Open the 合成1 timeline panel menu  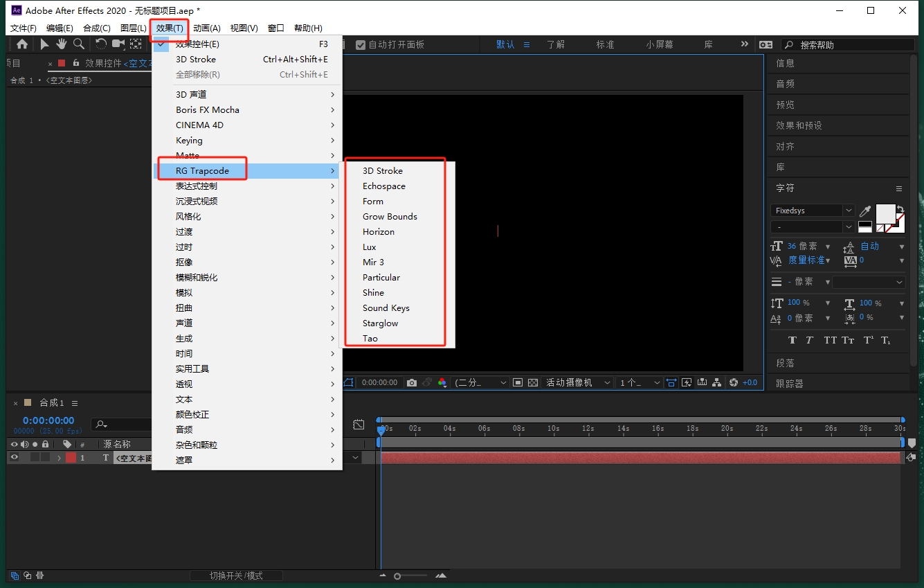(75, 403)
